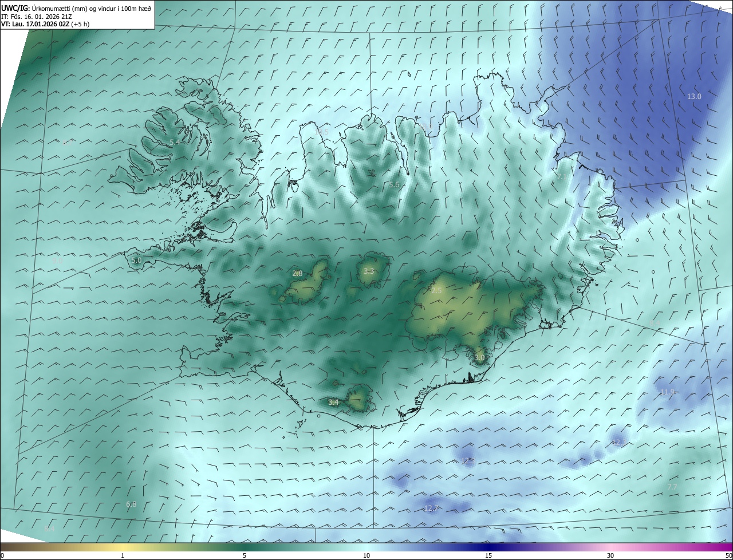This screenshot has height=560, width=733.
Task: Click the 13.0 value label on the map
Action: tap(694, 97)
